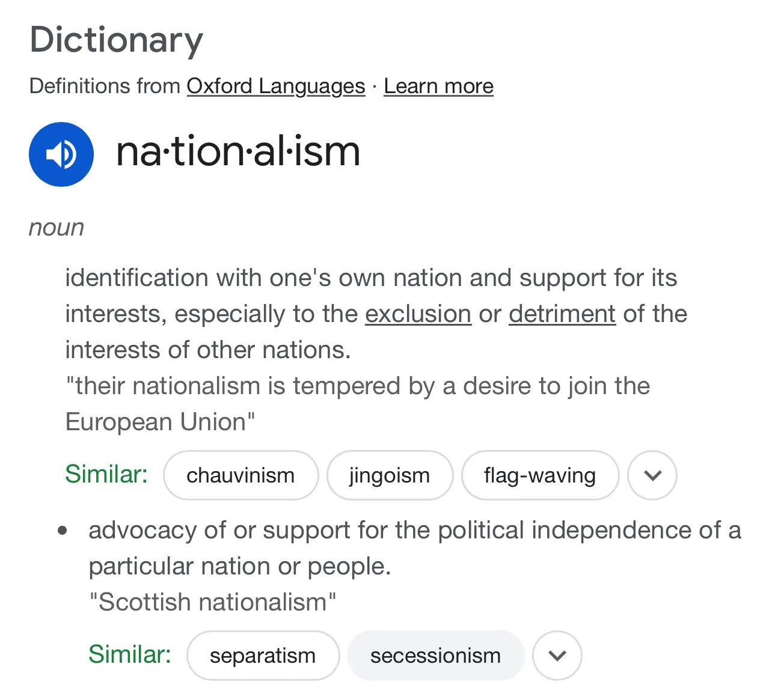Click the Similar label beside chauvinism
The width and height of the screenshot is (772, 700).
(x=106, y=474)
